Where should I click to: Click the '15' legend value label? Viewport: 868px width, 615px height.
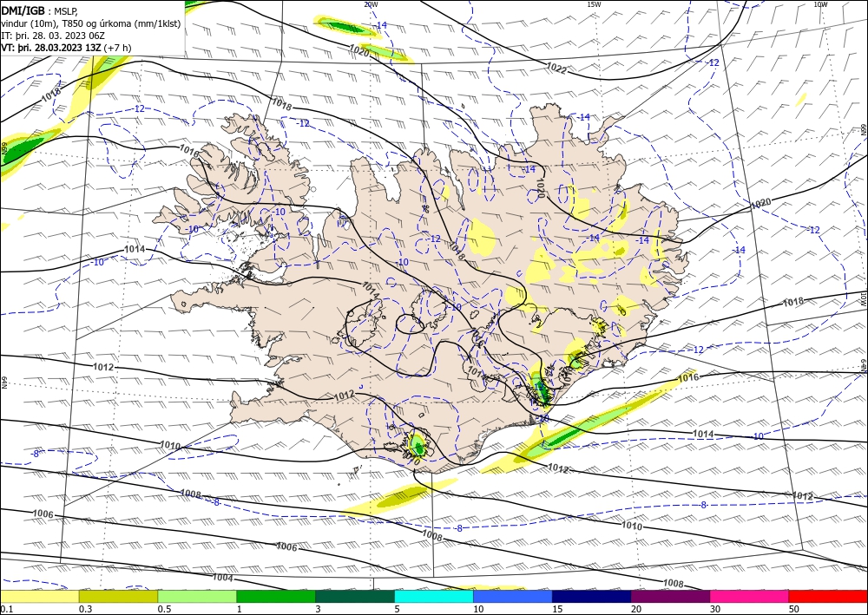click(x=558, y=609)
